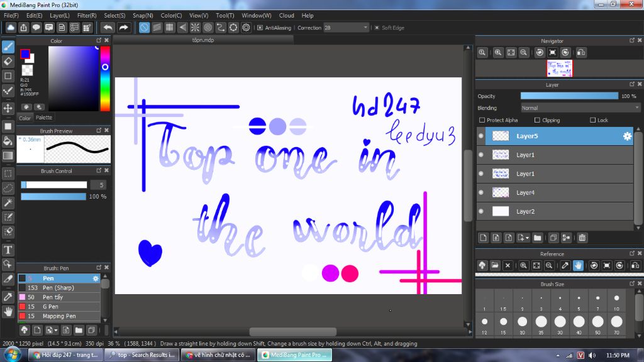Hide Layer4 visibility dot
Screen dimensions: 644x362
point(481,192)
